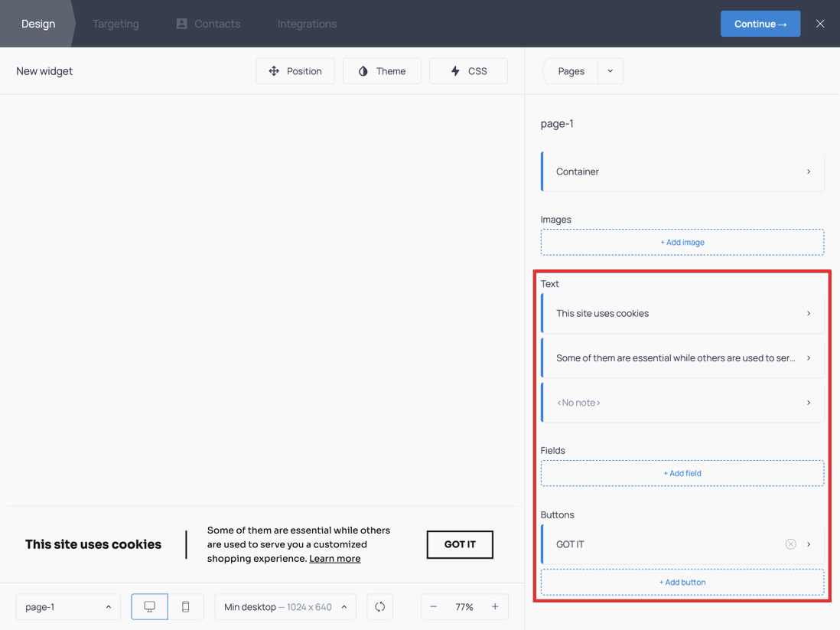Remove the GOT IT button

point(790,543)
